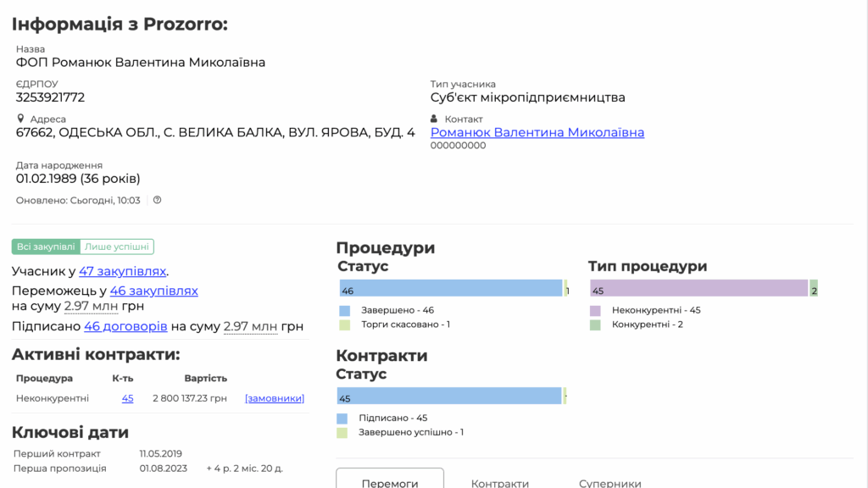Image resolution: width=868 pixels, height=488 pixels.
Task: Click the person icon next to Контакт
Action: 435,119
